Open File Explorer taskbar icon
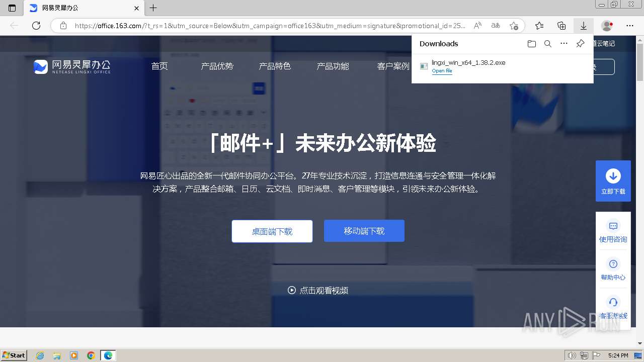The image size is (644, 362). (57, 355)
